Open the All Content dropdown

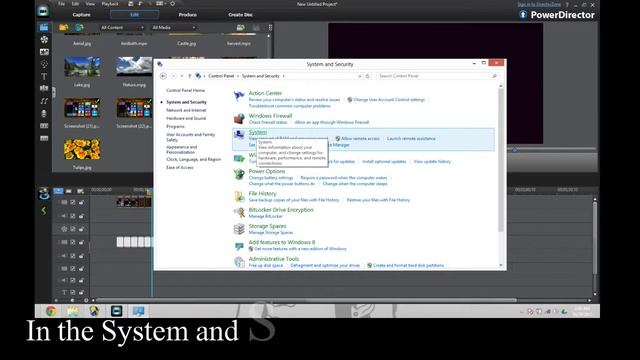pyautogui.click(x=122, y=27)
